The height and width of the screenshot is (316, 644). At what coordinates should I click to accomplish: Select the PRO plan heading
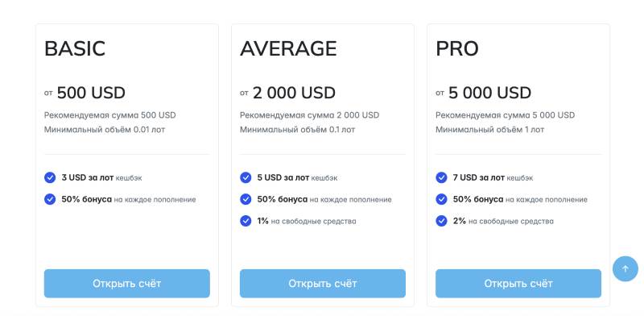[x=457, y=48]
